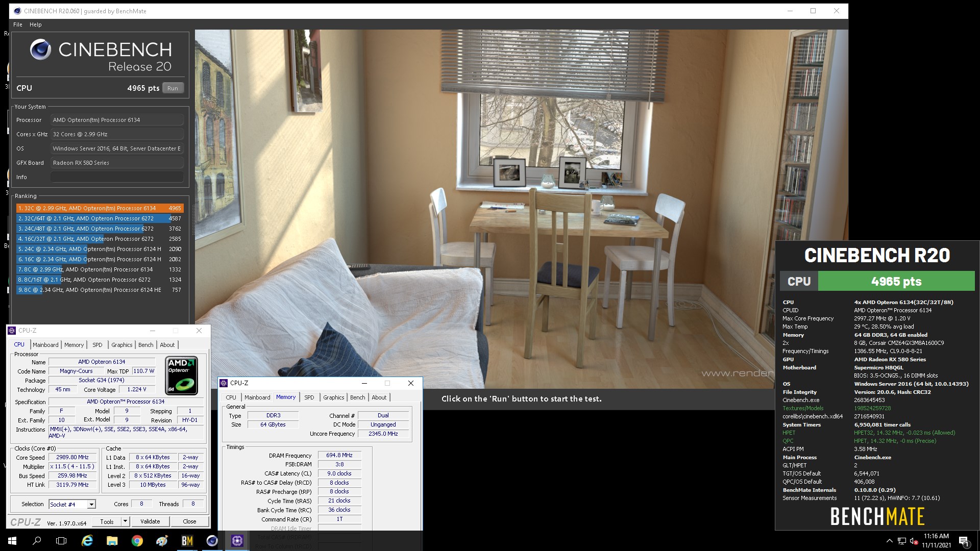The image size is (980, 551).
Task: Open SPD tab in CPU-Z CPU window
Action: pyautogui.click(x=97, y=345)
